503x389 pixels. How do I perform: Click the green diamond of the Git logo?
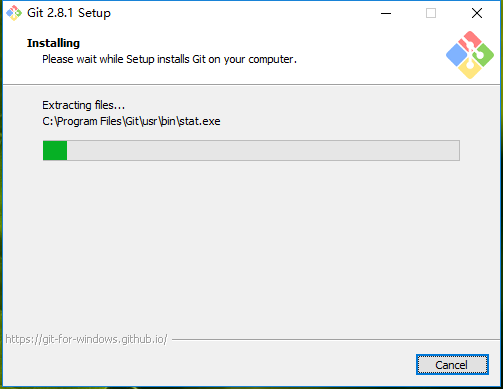(483, 55)
